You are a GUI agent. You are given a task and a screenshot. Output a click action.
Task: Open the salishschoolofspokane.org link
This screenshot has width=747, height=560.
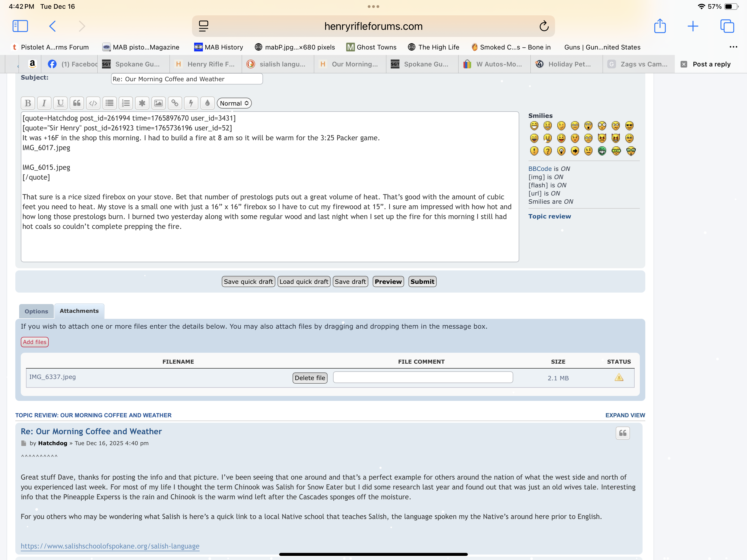[110, 546]
